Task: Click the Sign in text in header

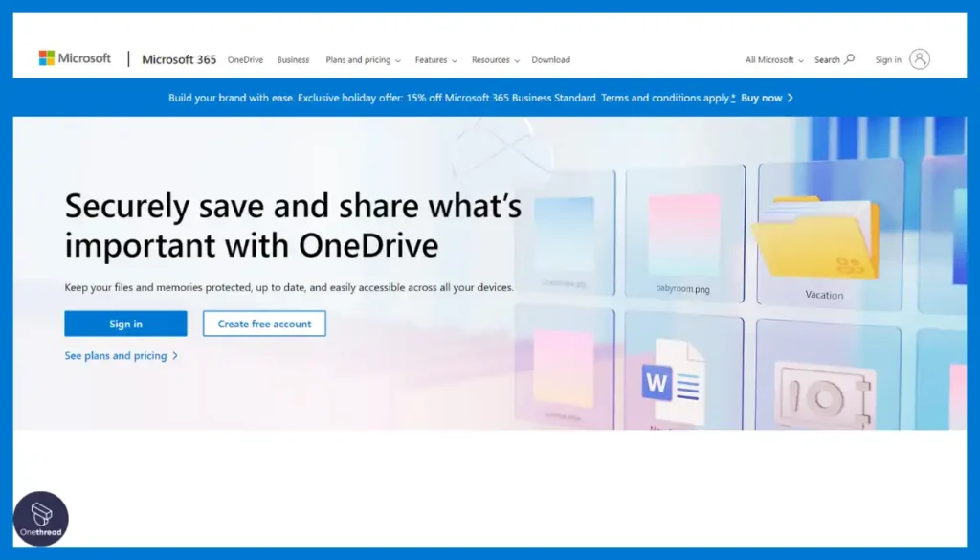Action: pos(888,60)
